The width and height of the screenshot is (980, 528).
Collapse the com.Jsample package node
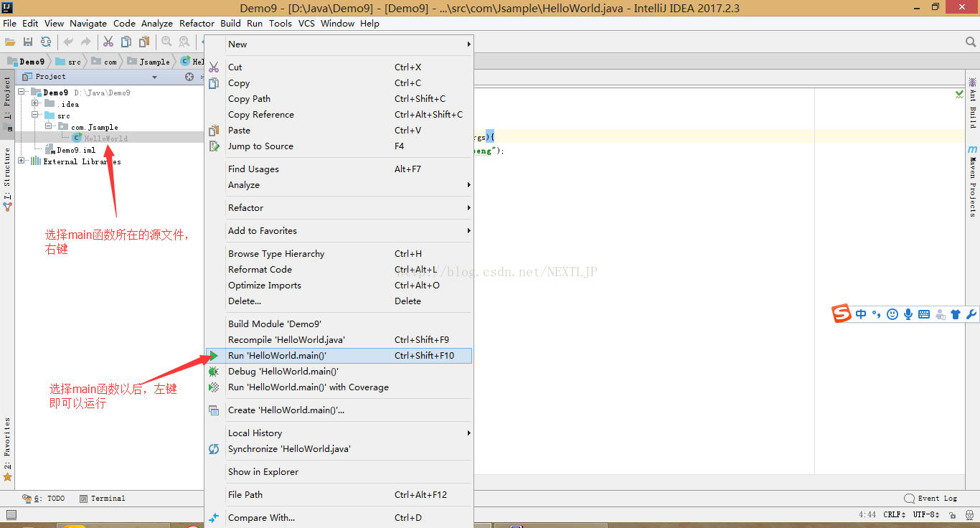point(47,127)
